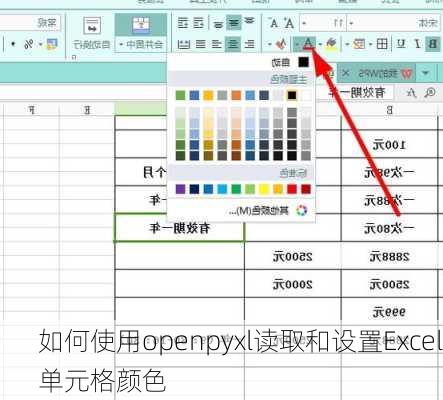Image resolution: width=443 pixels, height=400 pixels.
Task: Click the percent style icon
Action: 29,44
